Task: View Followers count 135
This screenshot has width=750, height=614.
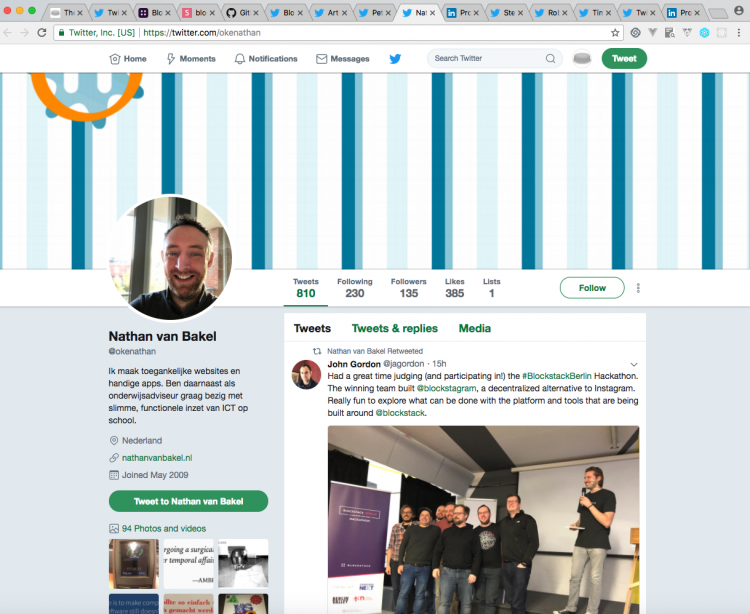Action: coord(408,288)
